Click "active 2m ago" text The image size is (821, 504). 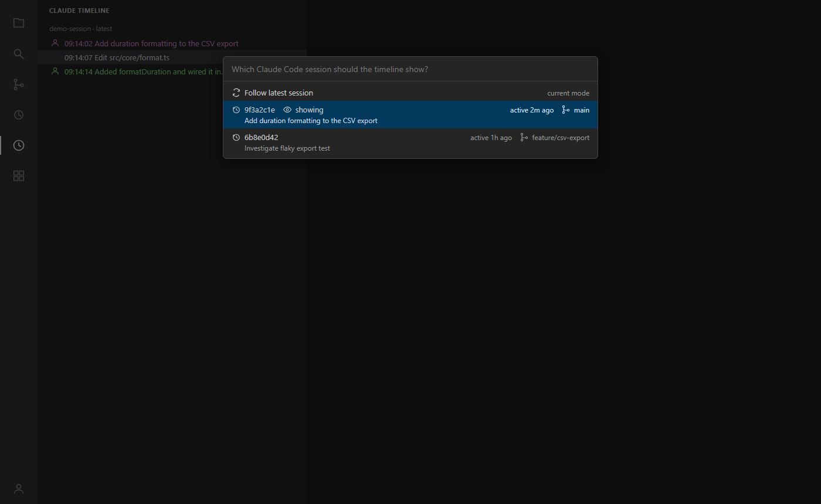click(532, 110)
